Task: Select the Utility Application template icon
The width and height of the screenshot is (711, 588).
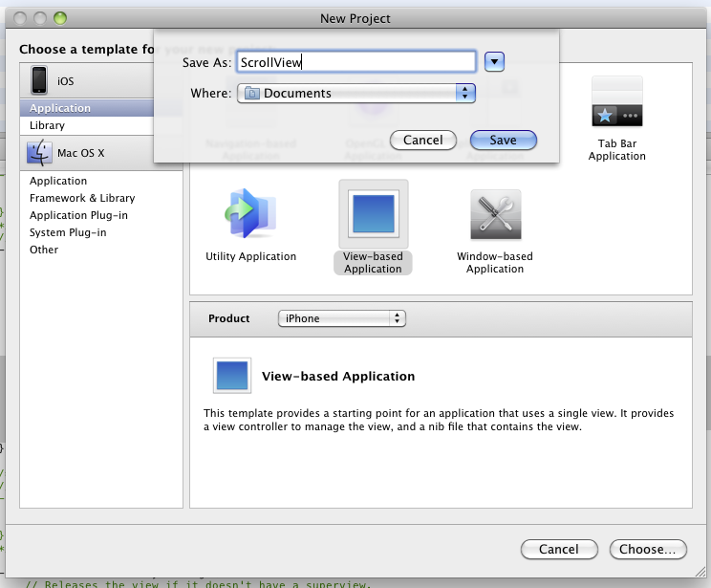Action: click(x=250, y=213)
